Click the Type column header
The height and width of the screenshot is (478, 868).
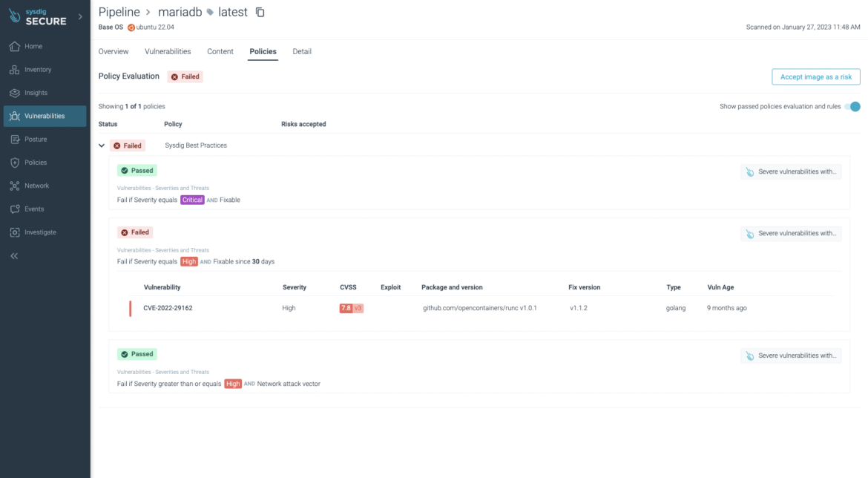674,287
